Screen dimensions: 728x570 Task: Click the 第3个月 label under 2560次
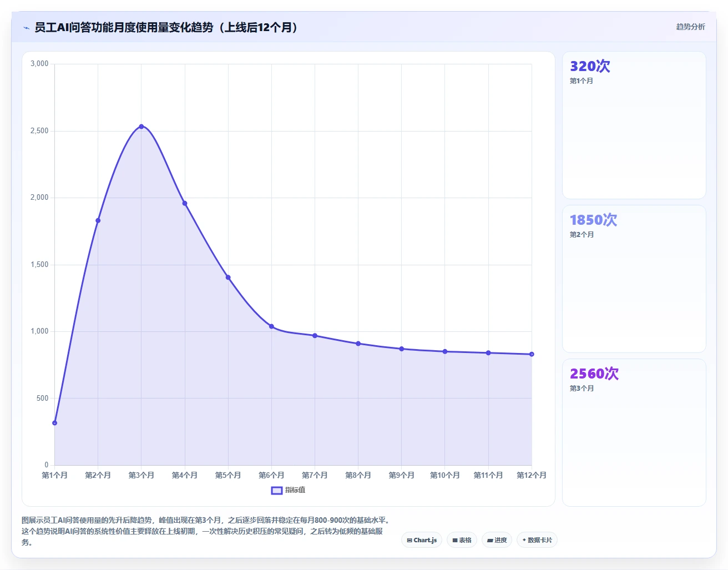582,389
